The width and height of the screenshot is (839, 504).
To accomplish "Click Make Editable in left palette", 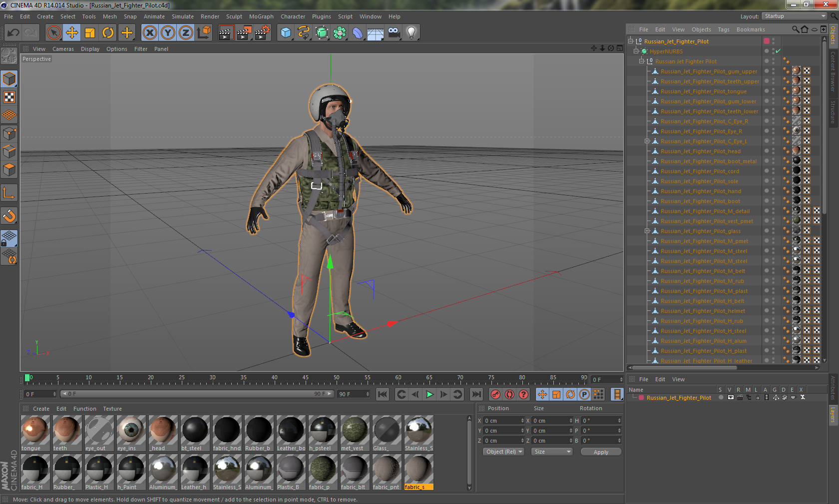I will click(9, 56).
